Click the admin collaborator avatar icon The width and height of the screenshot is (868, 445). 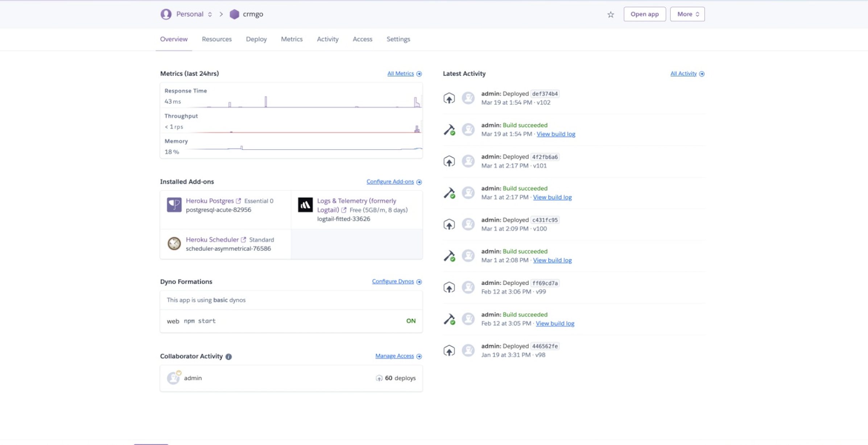[173, 378]
